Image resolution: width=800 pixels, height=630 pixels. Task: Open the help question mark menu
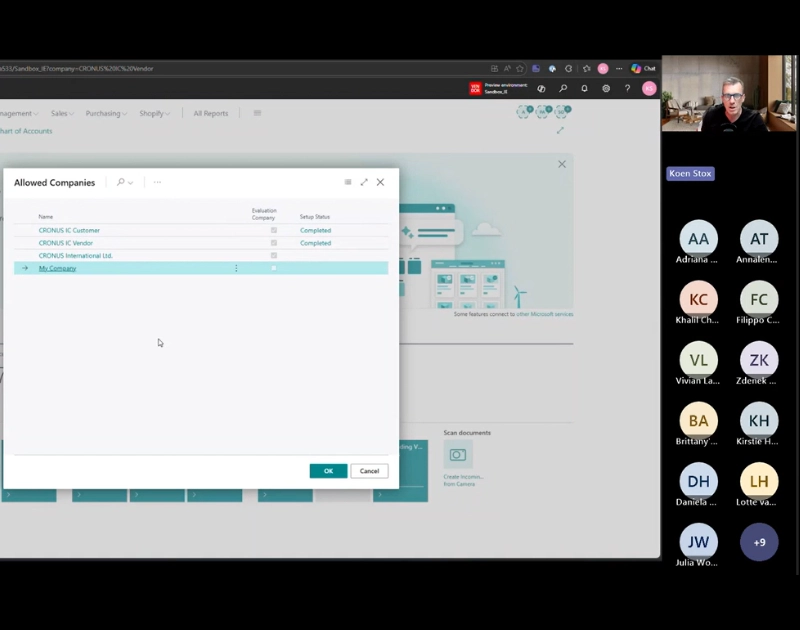[627, 88]
